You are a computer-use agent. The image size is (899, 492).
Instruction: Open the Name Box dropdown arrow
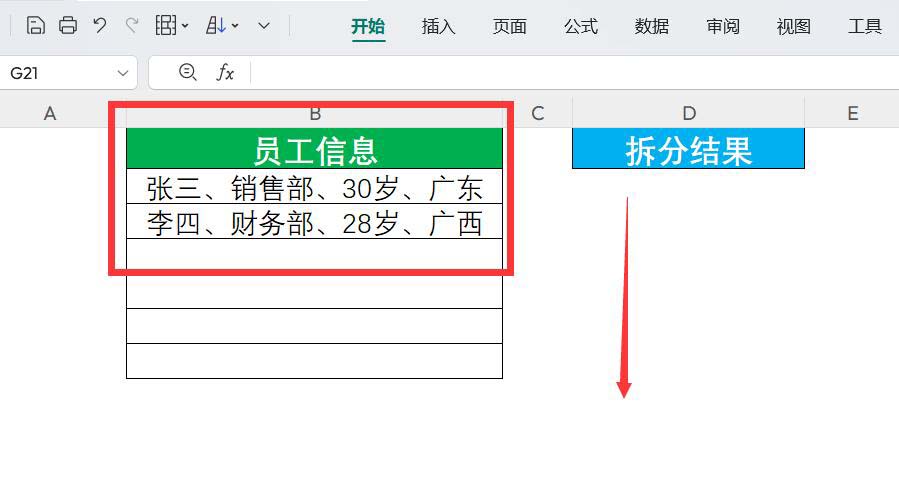tap(123, 73)
